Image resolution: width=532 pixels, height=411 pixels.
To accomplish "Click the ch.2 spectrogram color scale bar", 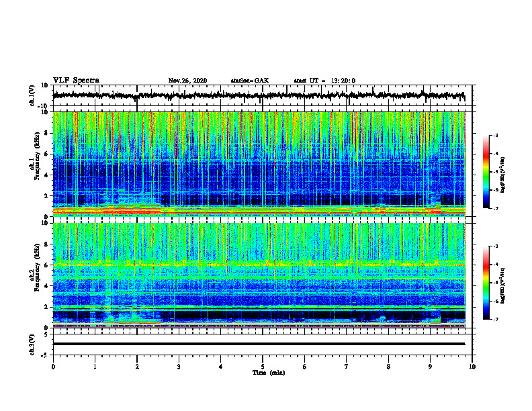I will tap(486, 283).
